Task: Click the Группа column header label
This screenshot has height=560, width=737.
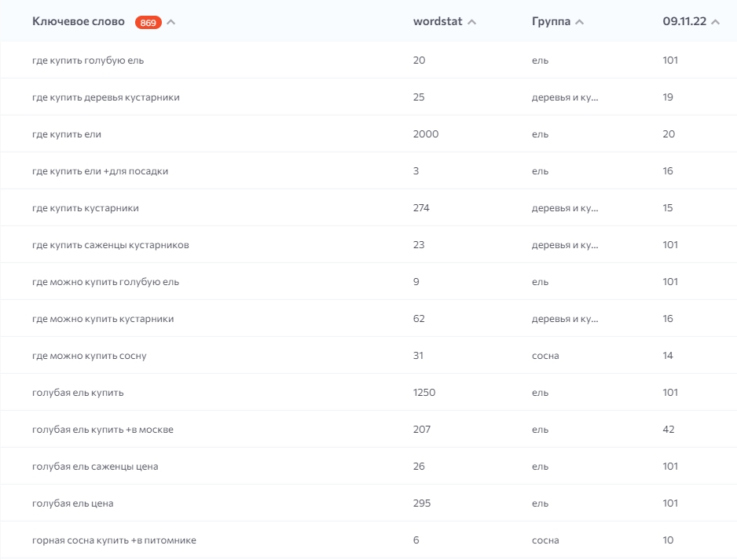Action: coord(551,21)
